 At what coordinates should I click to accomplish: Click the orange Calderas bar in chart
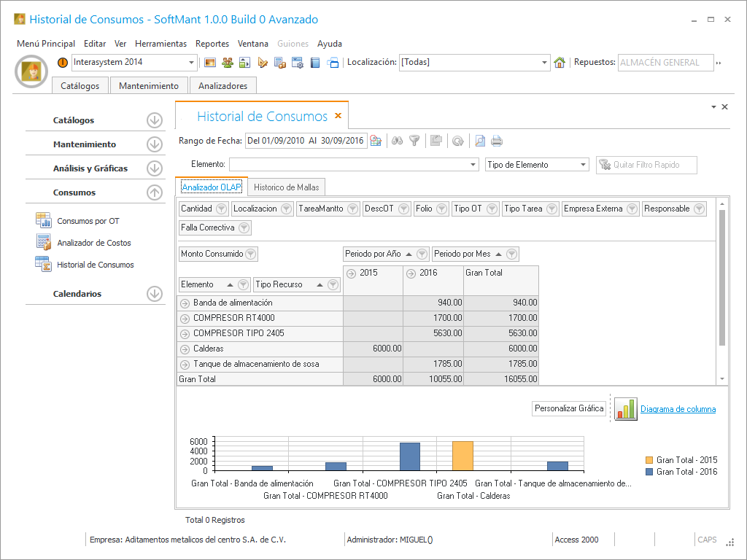tap(462, 456)
